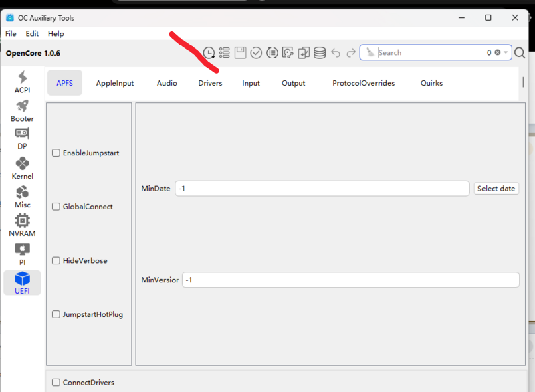Open the Help menu
Viewport: 535px width, 392px height.
56,33
